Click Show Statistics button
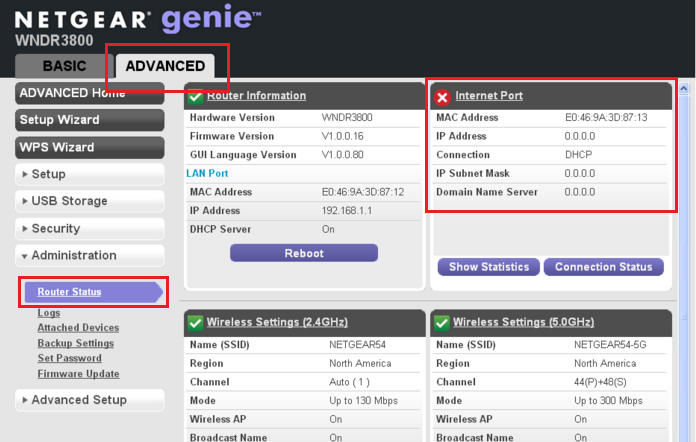 pos(489,267)
